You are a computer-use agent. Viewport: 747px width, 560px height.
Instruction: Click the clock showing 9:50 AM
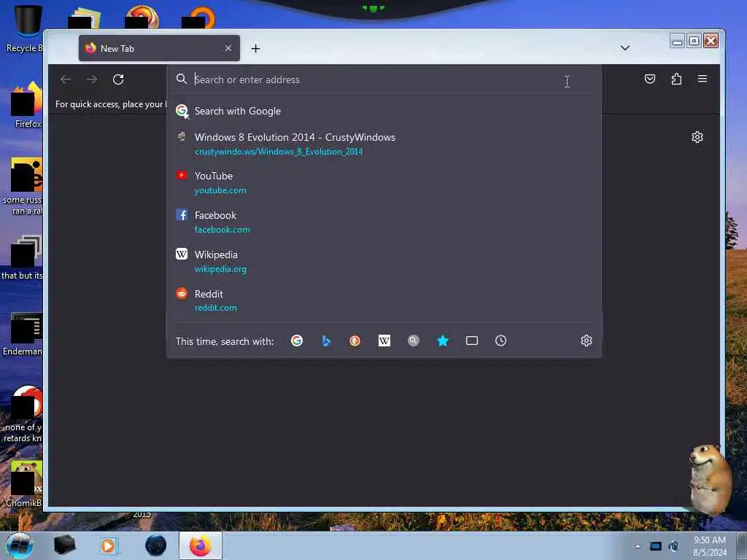[x=709, y=546]
